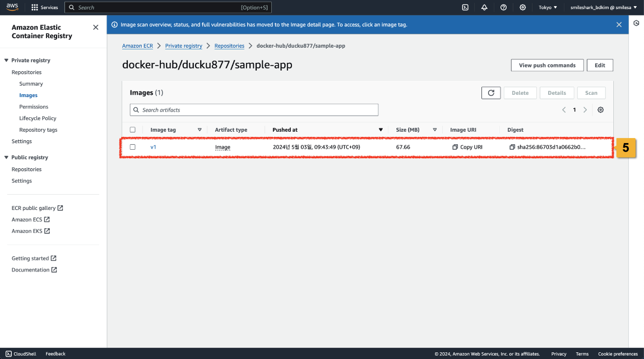Click the refresh images icon button
Screen dimensions: 644x359
[490, 93]
